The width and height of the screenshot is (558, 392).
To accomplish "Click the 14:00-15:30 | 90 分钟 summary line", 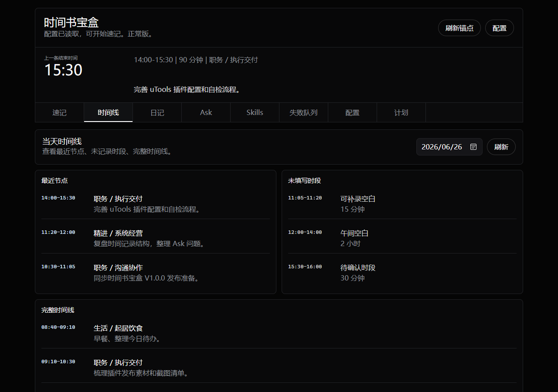I will tap(196, 60).
